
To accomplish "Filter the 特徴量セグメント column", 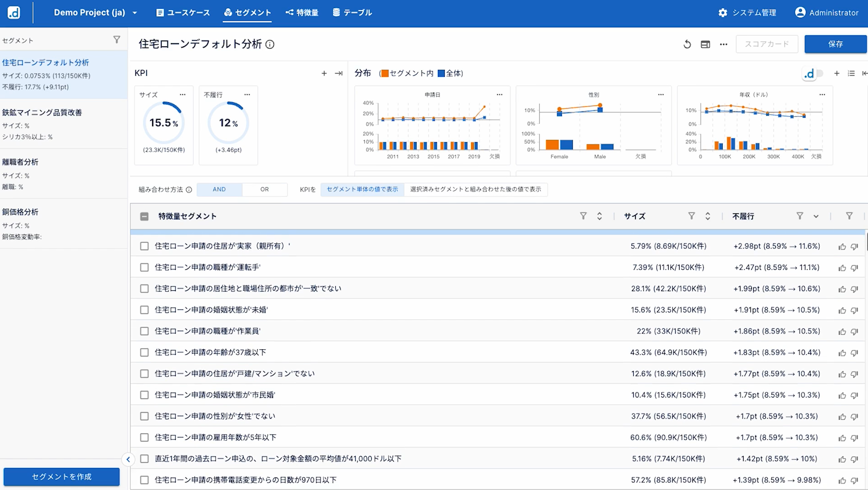I will pos(583,216).
